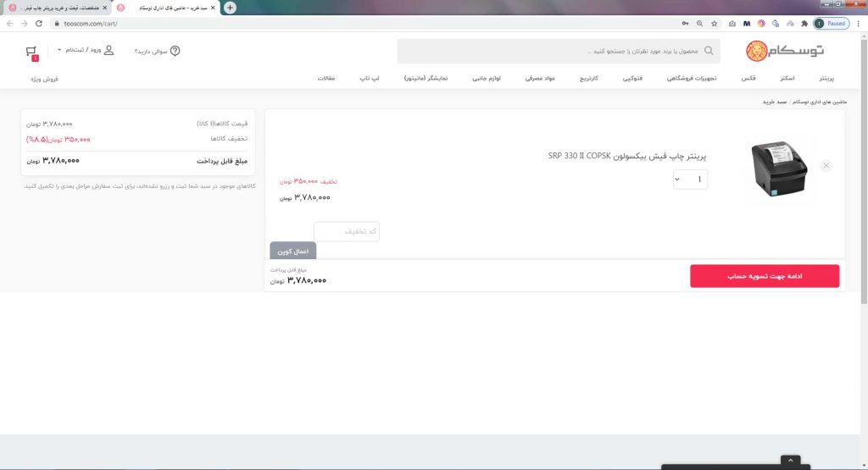Click the قیمت کالاها(۱ کالا) label
868x470 pixels.
pos(222,124)
